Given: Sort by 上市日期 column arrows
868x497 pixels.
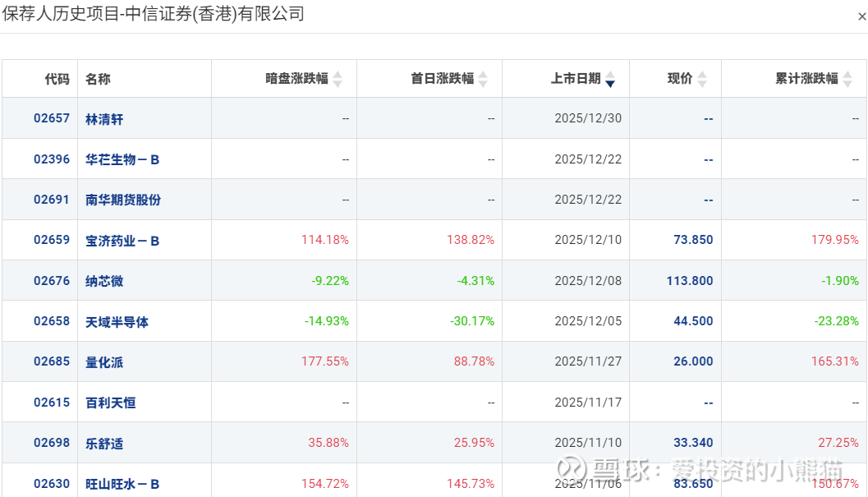Looking at the screenshot, I should coord(610,79).
